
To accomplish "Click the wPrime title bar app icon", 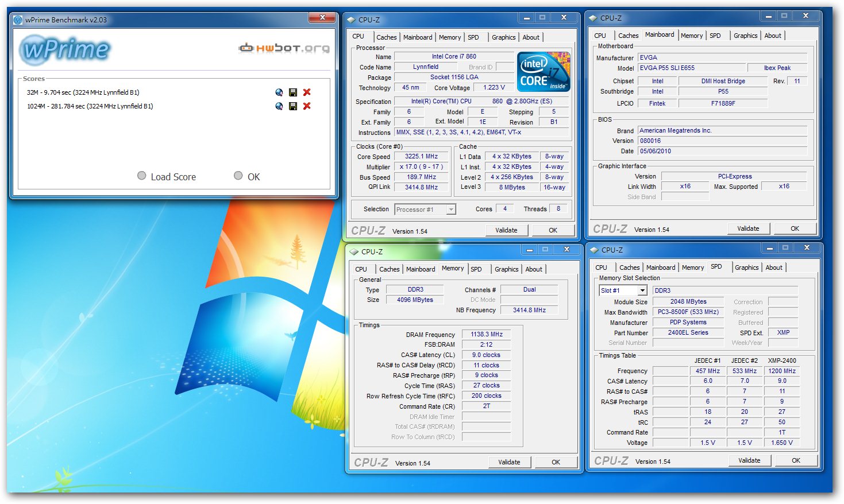I will [x=18, y=20].
